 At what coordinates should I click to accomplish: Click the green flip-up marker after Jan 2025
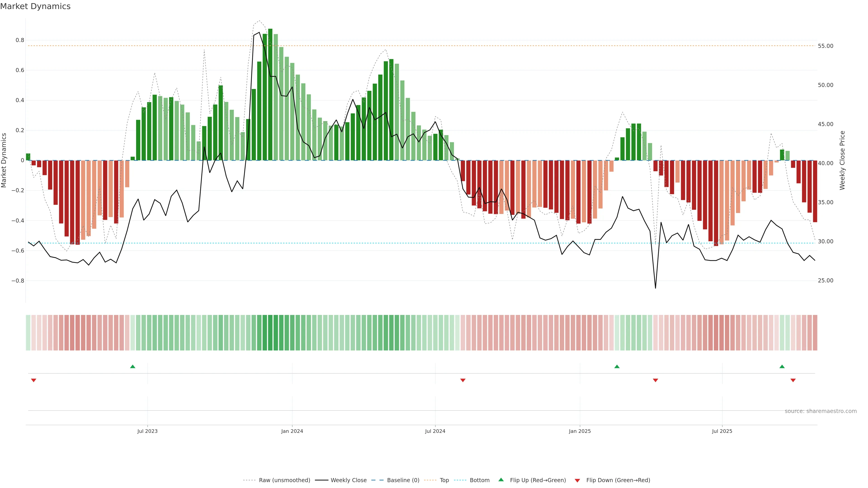point(617,366)
